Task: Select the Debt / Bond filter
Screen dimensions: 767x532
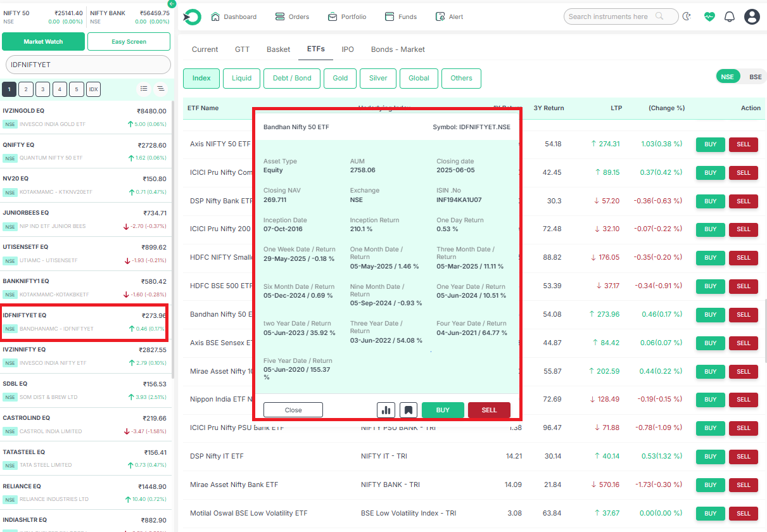Action: 292,78
